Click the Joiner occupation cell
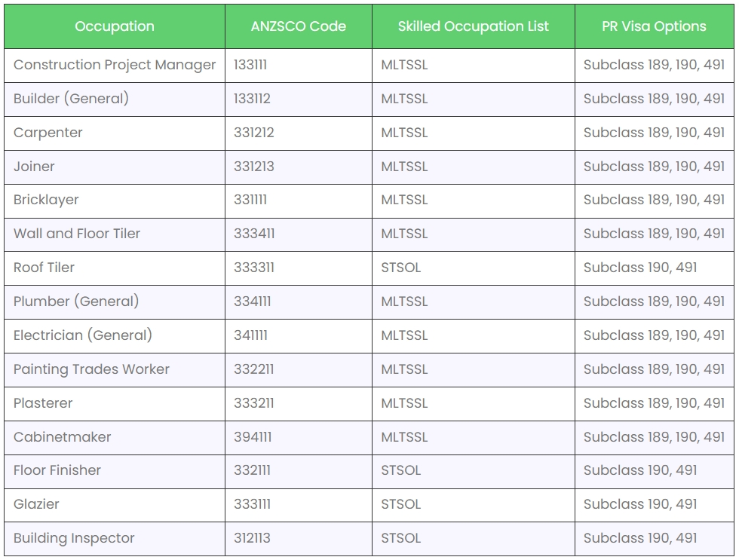739x560 pixels. 35,167
